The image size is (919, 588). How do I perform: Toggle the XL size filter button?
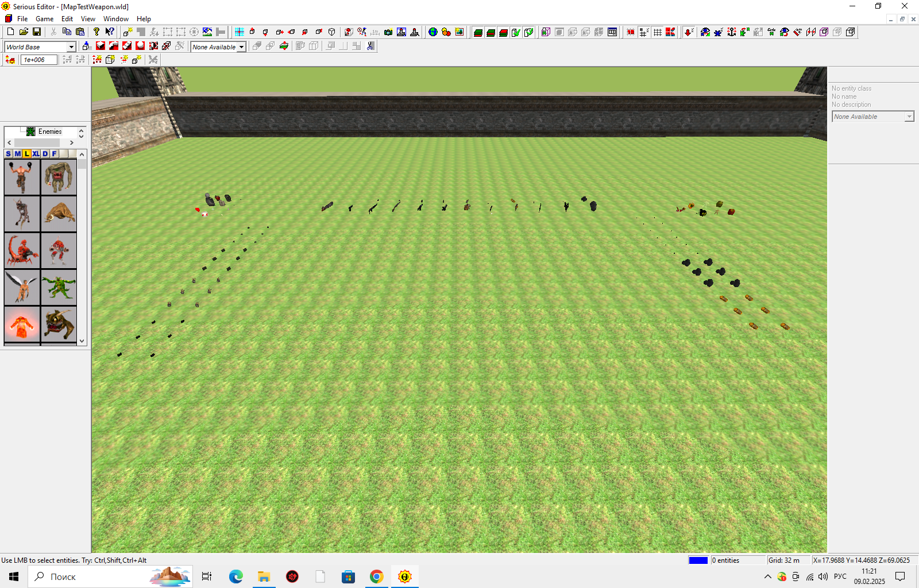coord(36,154)
